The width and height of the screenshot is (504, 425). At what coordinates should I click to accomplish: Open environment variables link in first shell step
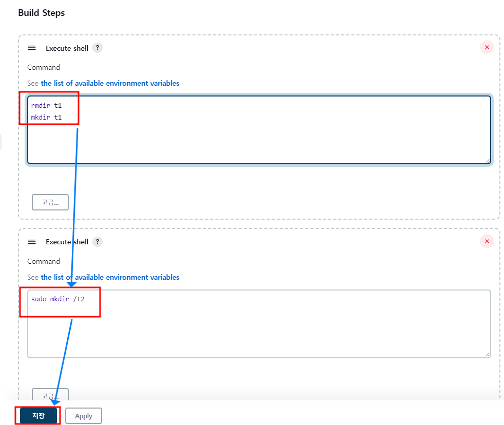pos(110,83)
